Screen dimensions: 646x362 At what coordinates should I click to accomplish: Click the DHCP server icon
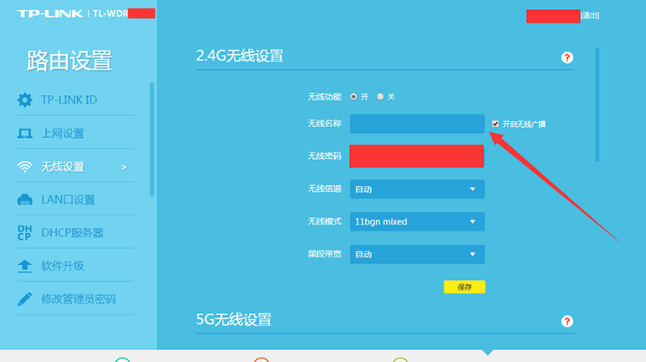click(x=25, y=233)
